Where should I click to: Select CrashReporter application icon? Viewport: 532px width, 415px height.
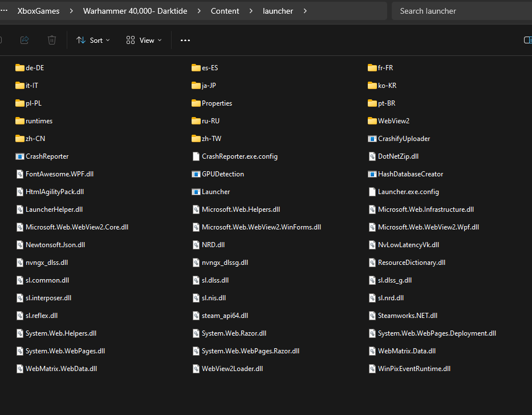click(x=20, y=156)
